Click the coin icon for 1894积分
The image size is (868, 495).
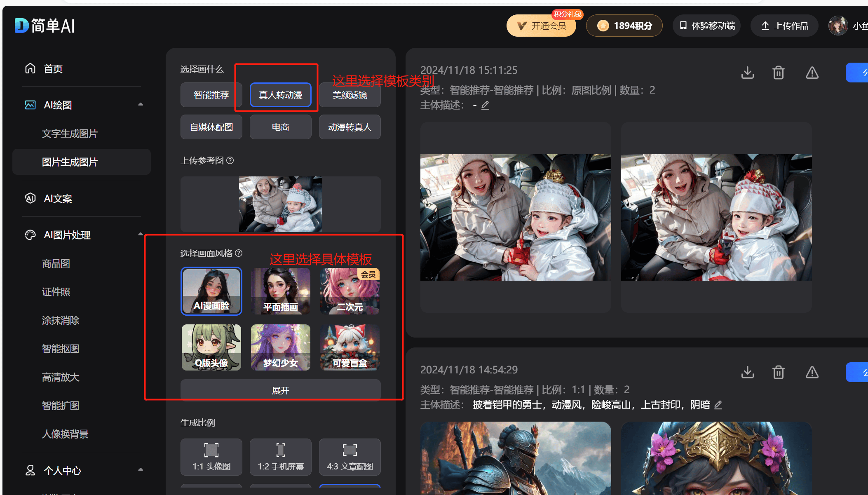tap(603, 26)
